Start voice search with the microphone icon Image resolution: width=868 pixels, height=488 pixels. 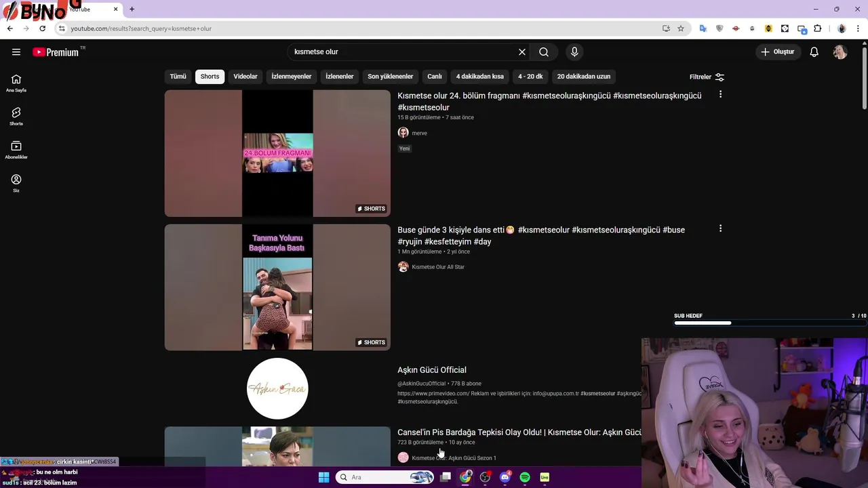point(574,52)
